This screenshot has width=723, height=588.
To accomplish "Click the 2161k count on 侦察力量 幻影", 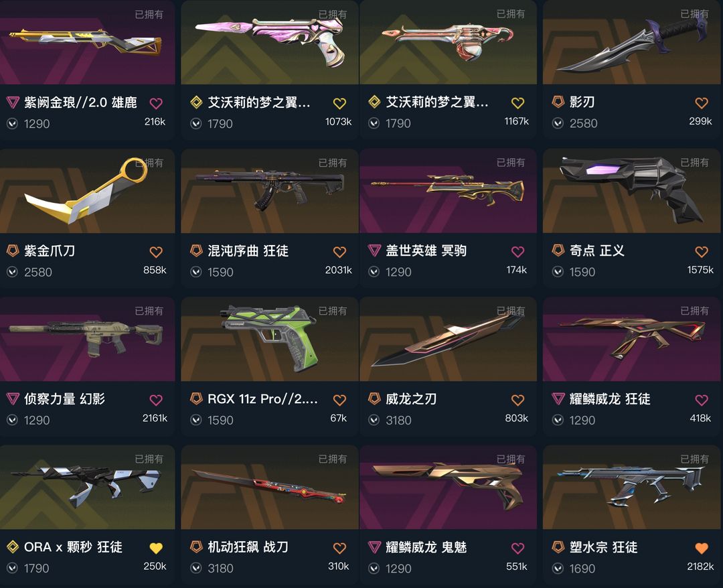I will (155, 418).
